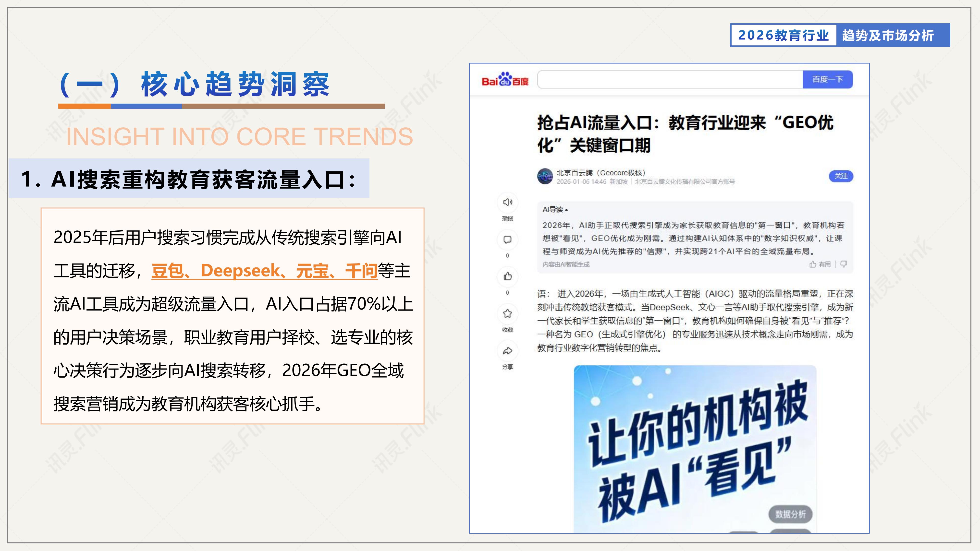Click the 收藏 star icon

507,314
